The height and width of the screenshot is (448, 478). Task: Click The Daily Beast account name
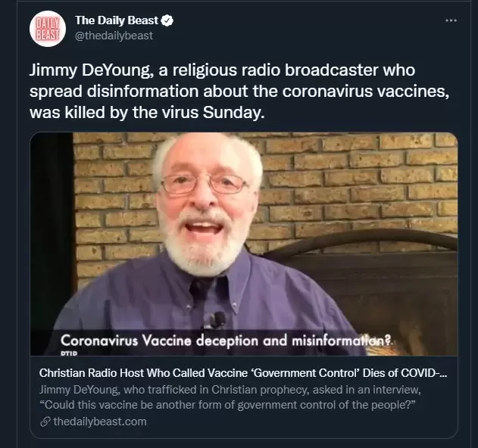[117, 20]
